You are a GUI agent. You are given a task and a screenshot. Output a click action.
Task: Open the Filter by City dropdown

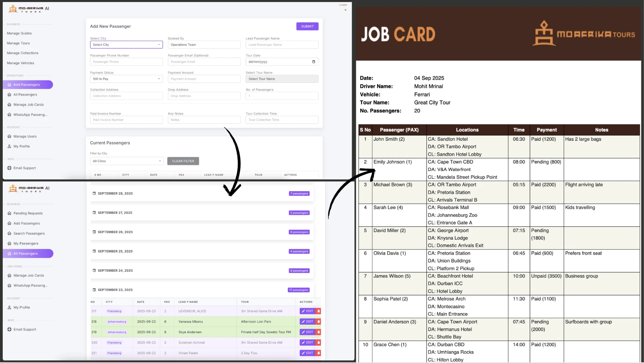pos(127,161)
